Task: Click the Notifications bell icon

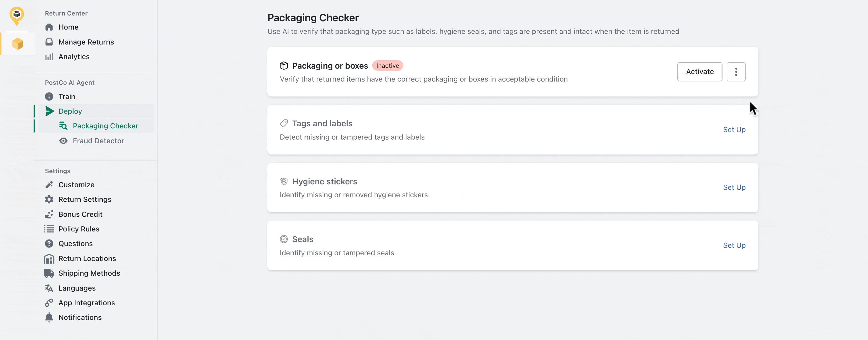Action: [x=49, y=317]
